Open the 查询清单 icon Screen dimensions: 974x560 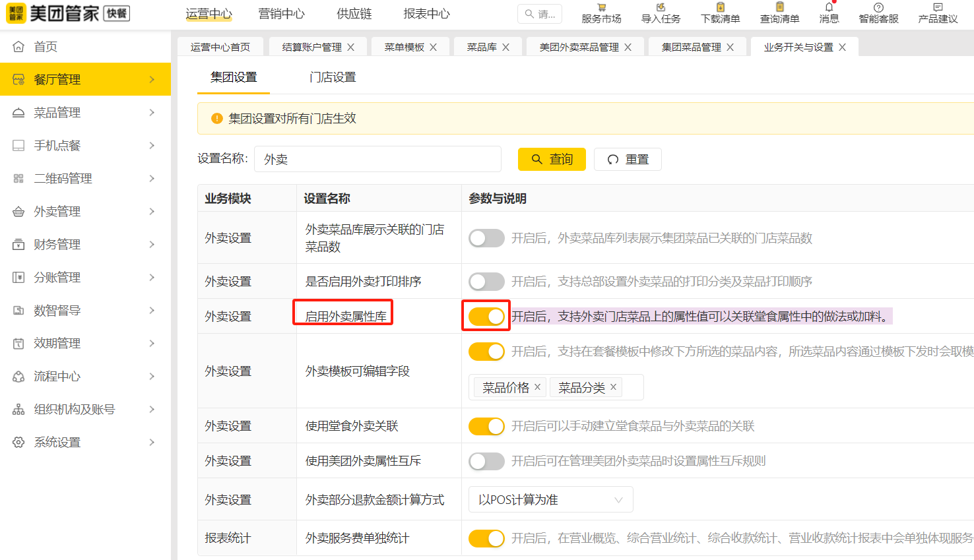point(779,8)
